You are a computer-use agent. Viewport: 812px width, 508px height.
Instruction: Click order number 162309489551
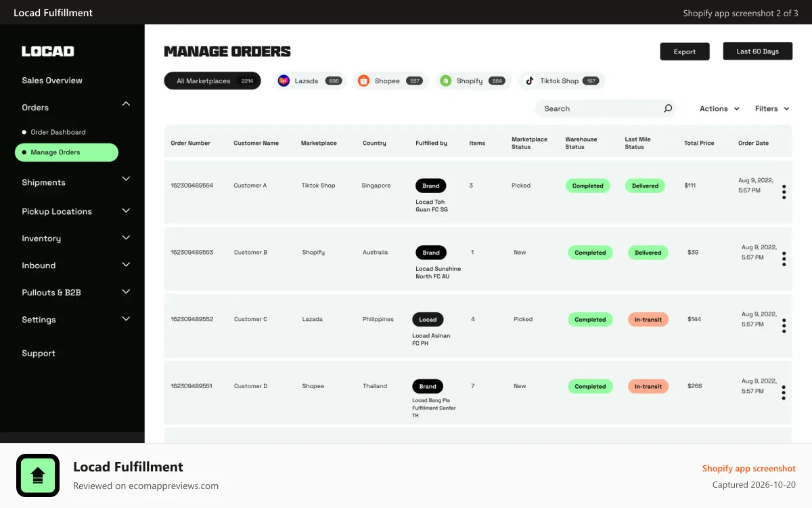[x=191, y=386]
